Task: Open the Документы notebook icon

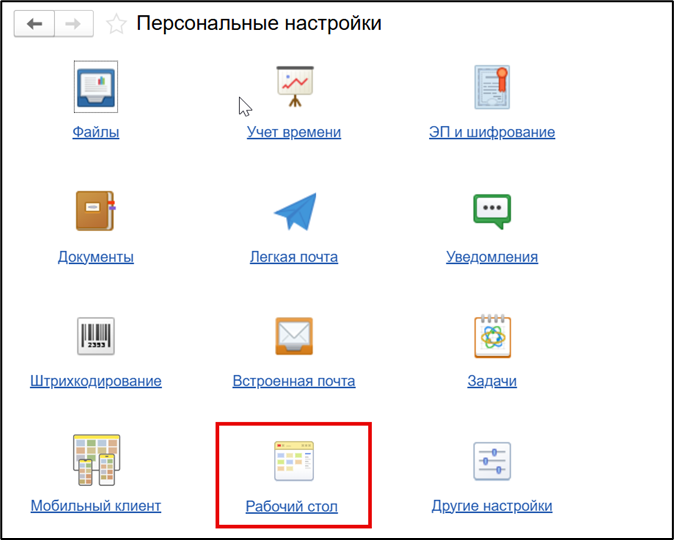Action: pyautogui.click(x=96, y=211)
